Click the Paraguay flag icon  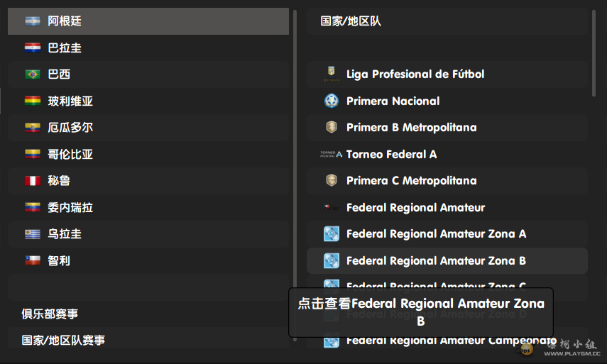pos(33,48)
